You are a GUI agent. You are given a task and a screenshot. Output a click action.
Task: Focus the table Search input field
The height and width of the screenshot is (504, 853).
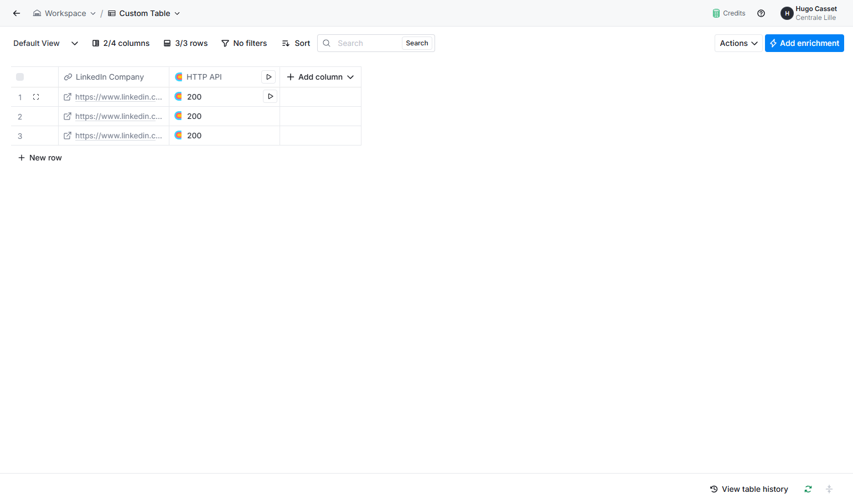367,43
